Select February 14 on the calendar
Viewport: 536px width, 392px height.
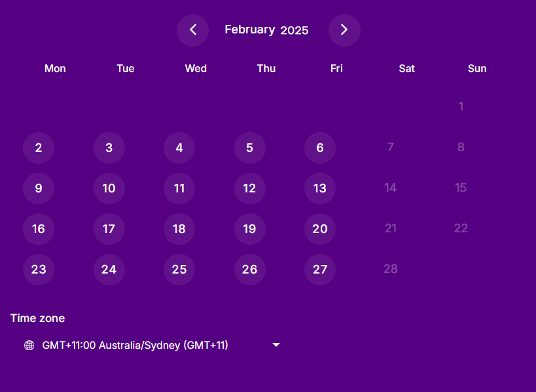[x=390, y=188]
